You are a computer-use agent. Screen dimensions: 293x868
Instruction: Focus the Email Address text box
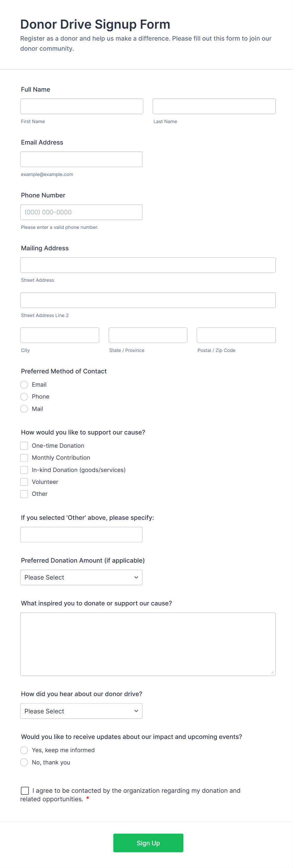tap(81, 159)
